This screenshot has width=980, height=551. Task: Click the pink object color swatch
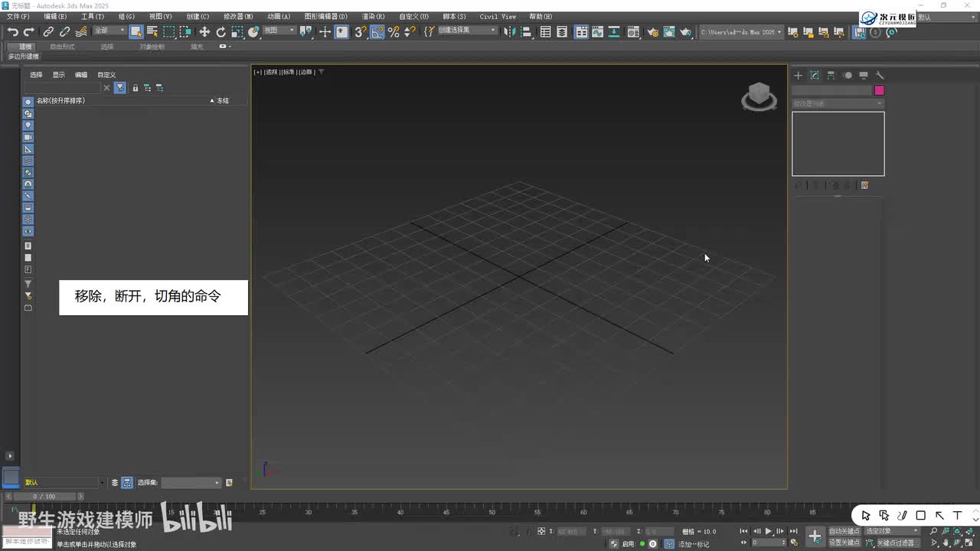(x=879, y=90)
